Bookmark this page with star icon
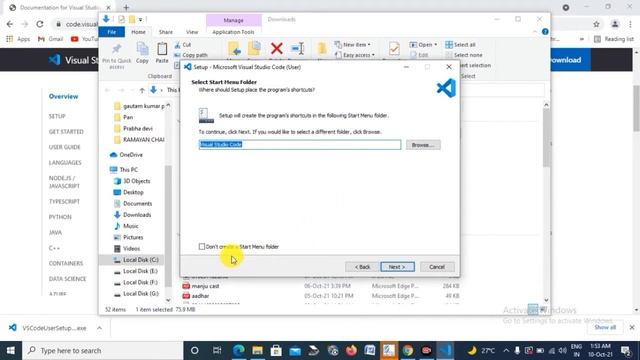Viewport: 640px width, 360px height. pyautogui.click(x=596, y=24)
